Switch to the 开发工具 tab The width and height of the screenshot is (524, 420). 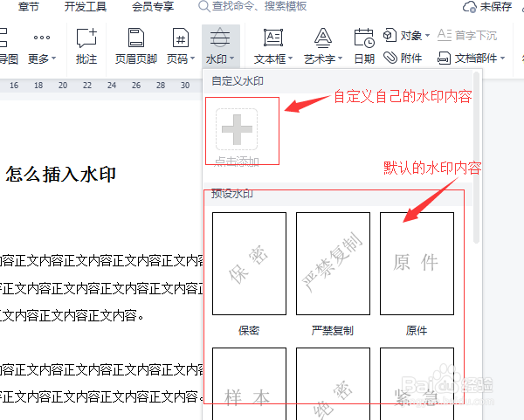point(86,6)
